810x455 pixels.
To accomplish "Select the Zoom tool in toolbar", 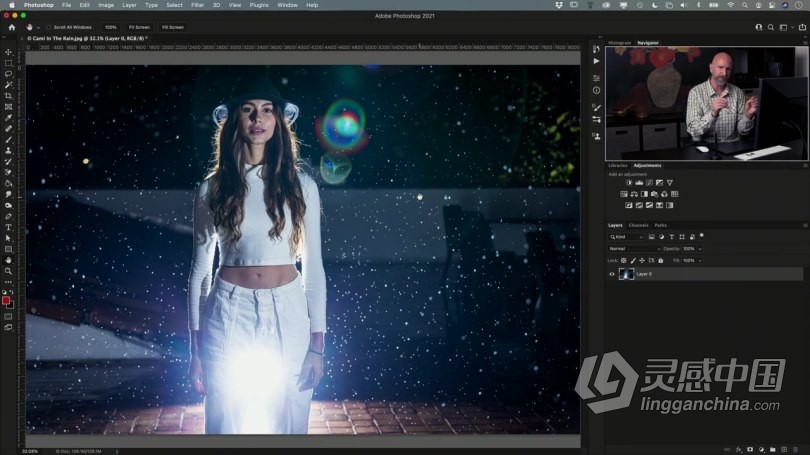I will [x=8, y=271].
